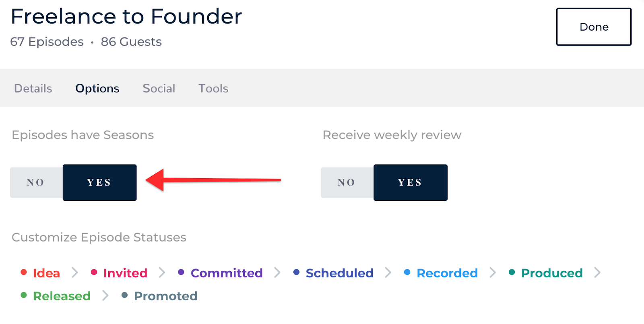
Task: Click the teal dot beside Produced
Action: point(512,272)
